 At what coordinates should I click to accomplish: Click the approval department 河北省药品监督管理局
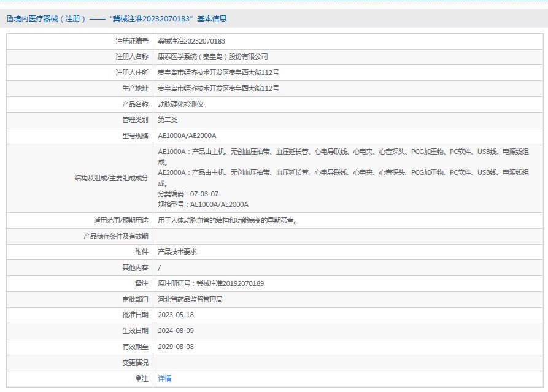190,299
